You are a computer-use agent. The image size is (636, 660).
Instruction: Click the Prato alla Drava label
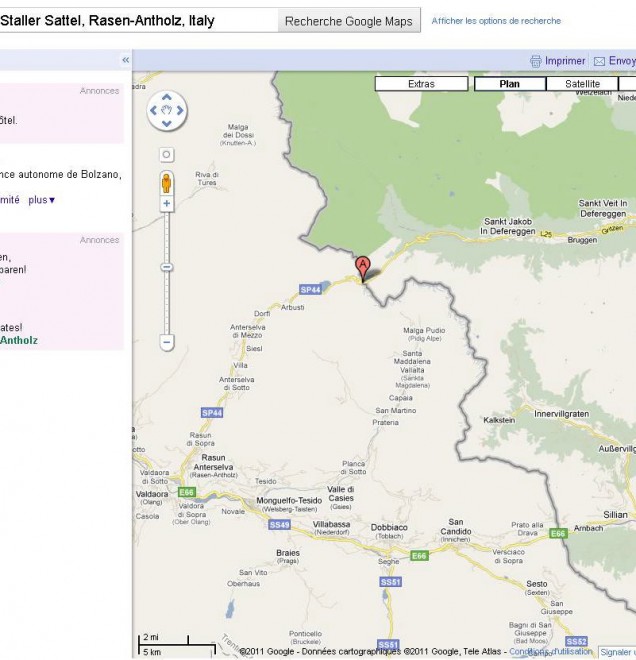click(x=527, y=529)
